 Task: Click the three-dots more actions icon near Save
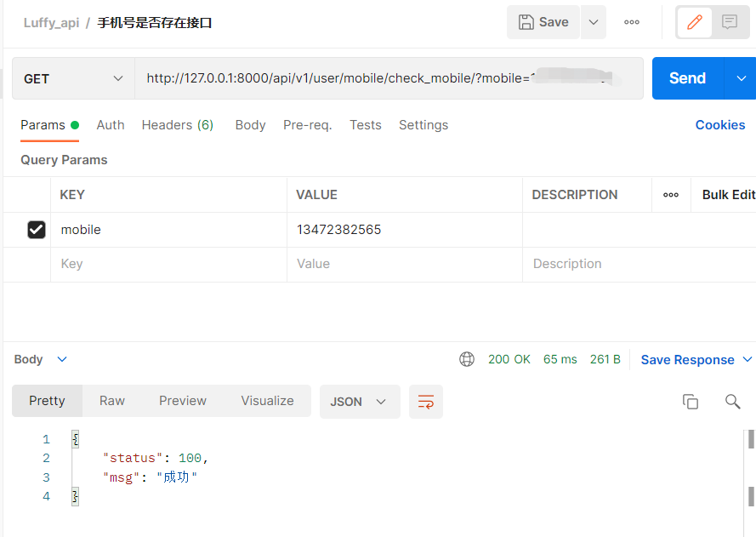tap(632, 22)
